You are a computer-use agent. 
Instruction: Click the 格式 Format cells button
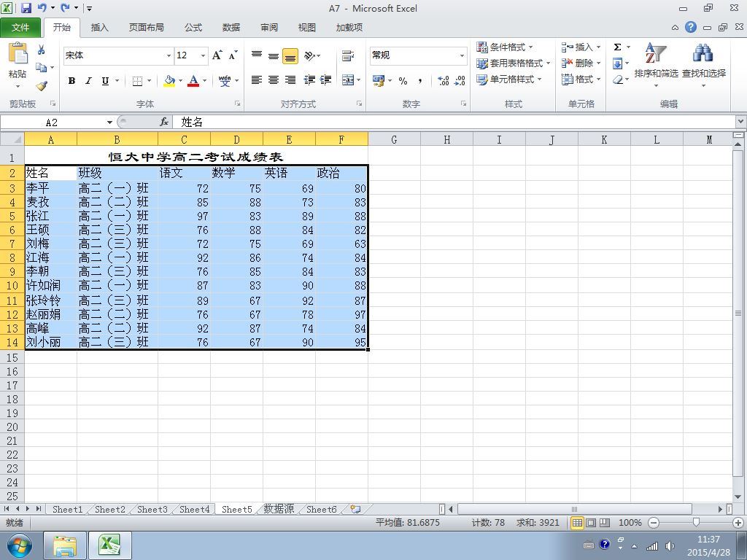coord(581,79)
